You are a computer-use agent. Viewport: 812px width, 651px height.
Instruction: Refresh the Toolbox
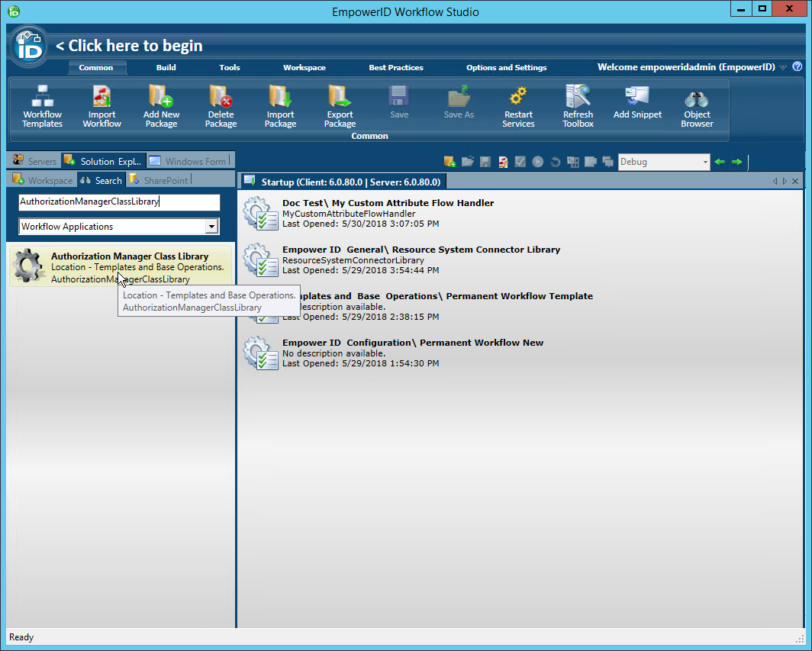tap(578, 105)
